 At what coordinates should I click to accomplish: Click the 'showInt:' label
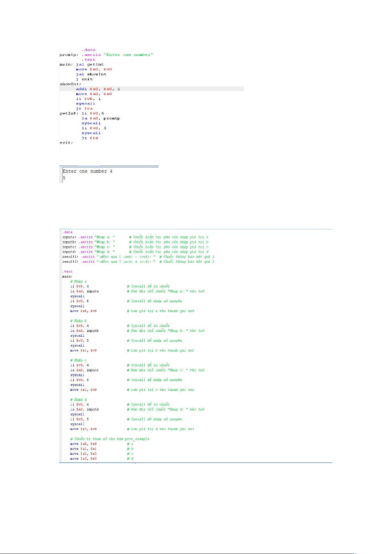pos(70,84)
